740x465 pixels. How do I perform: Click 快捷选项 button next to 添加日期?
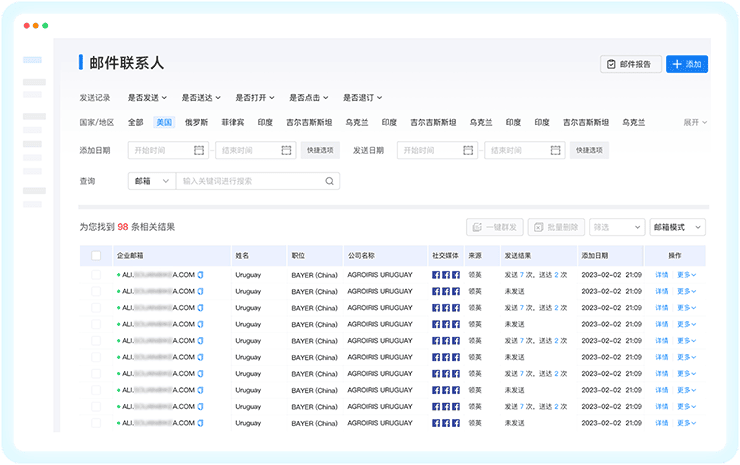click(320, 150)
